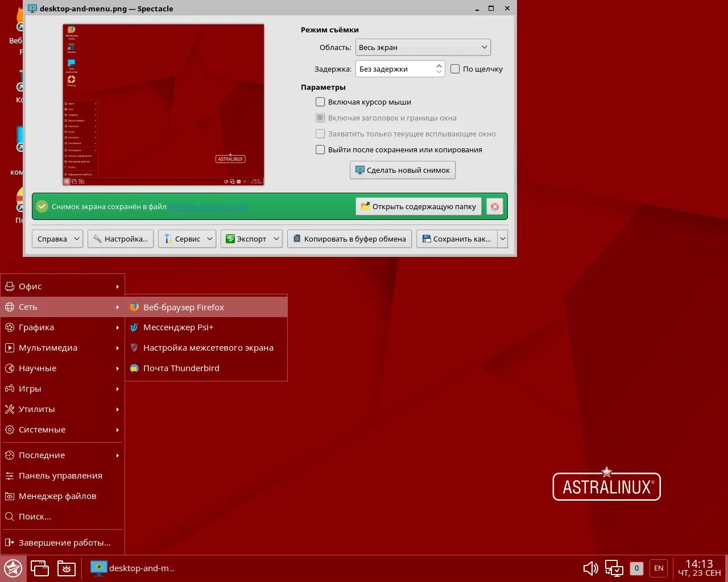Enable Выйти после сохранения или копирования
The height and width of the screenshot is (582, 728).
320,149
